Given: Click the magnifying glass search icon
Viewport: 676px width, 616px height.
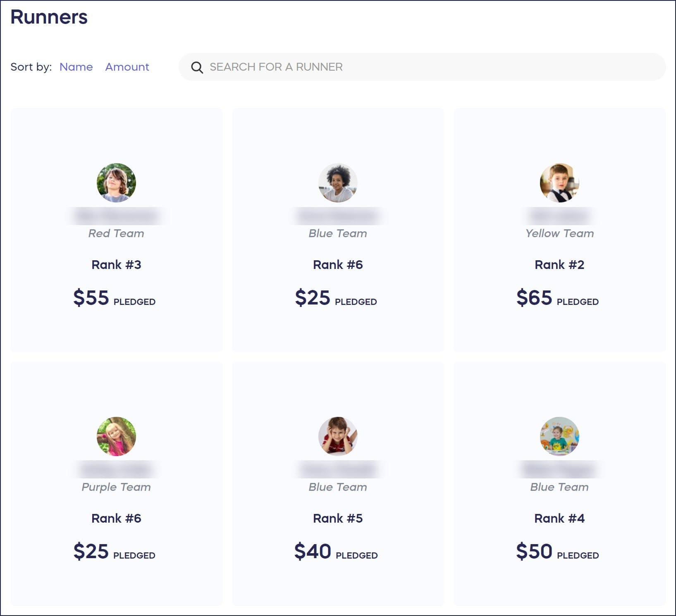Looking at the screenshot, I should [x=197, y=67].
